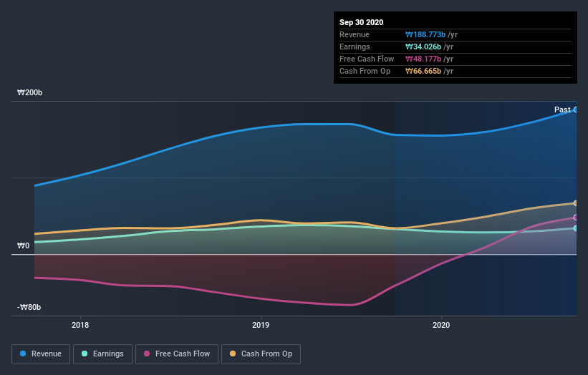Click the Past label on the chart
Screen dimensions: 588x375
562,109
